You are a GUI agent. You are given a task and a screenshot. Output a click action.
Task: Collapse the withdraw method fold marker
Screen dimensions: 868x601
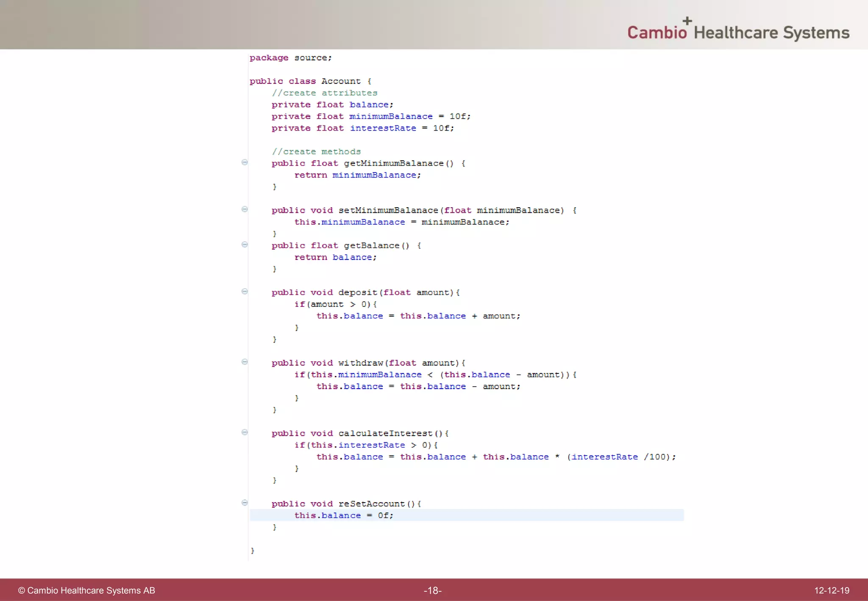(245, 362)
